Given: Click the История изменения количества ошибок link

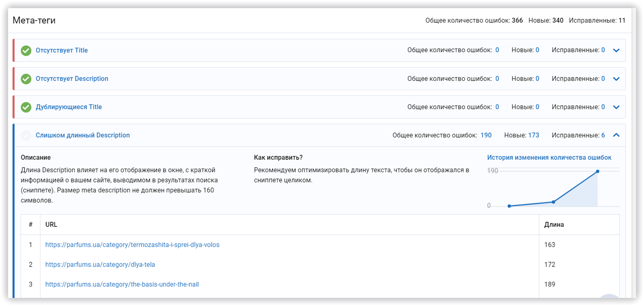Looking at the screenshot, I should pos(549,158).
